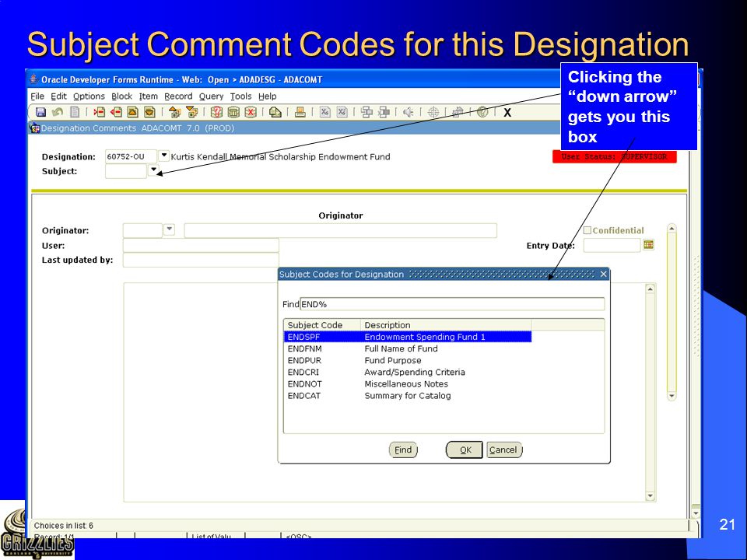The height and width of the screenshot is (560, 747).
Task: Select the ENDCAT Summary for Catalog row
Action: (x=407, y=396)
